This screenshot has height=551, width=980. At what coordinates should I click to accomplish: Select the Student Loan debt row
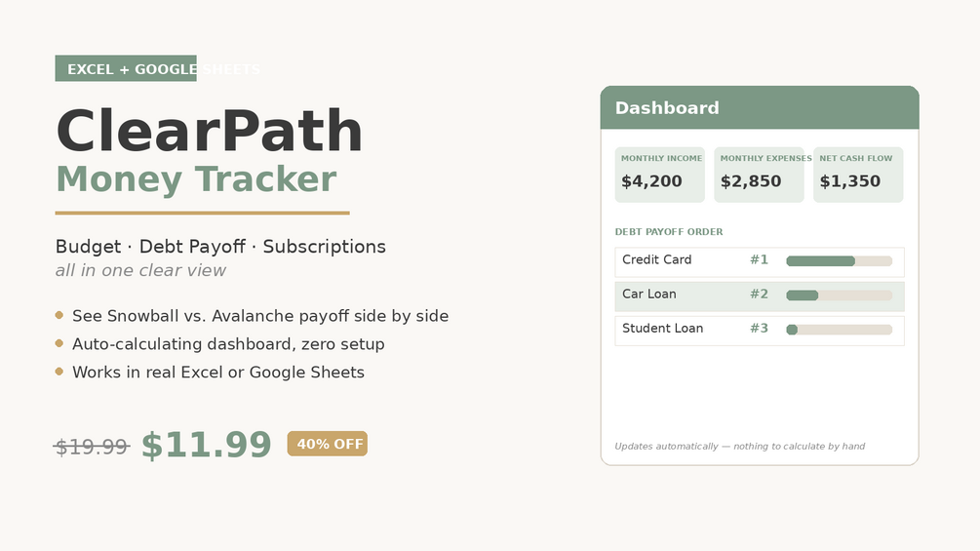[x=760, y=332]
